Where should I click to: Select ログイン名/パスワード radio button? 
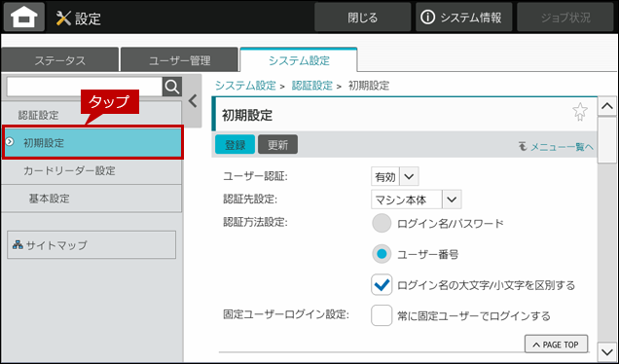click(382, 224)
